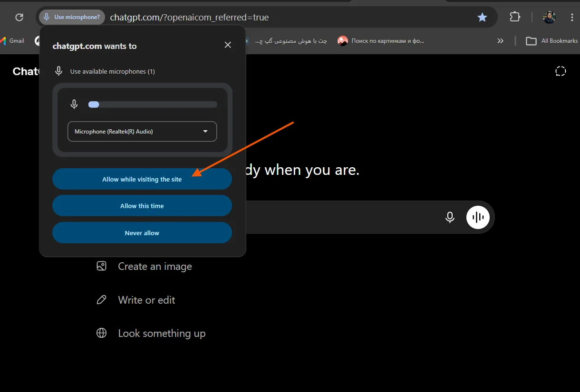
Task: Open the Chrome profile avatar
Action: (549, 18)
